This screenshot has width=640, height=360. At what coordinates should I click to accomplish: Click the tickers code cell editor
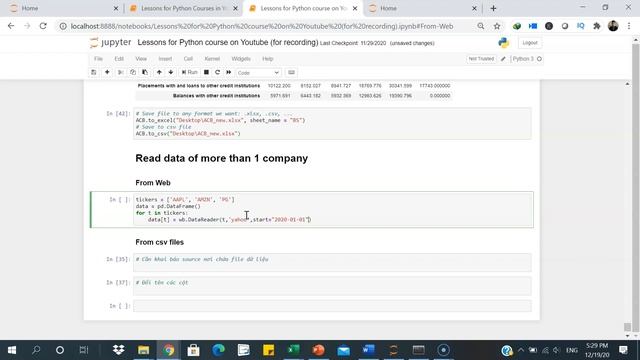coord(333,209)
